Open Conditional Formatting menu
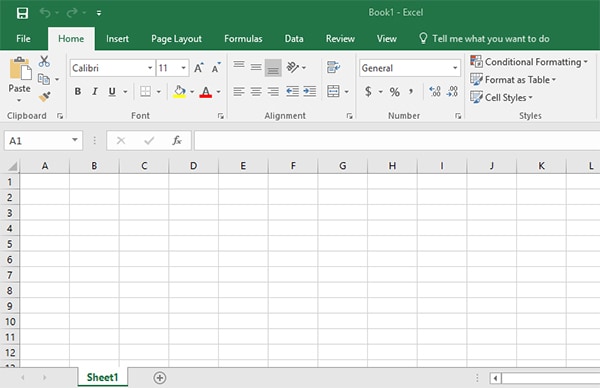Screen dimensions: 600x388 (528, 62)
